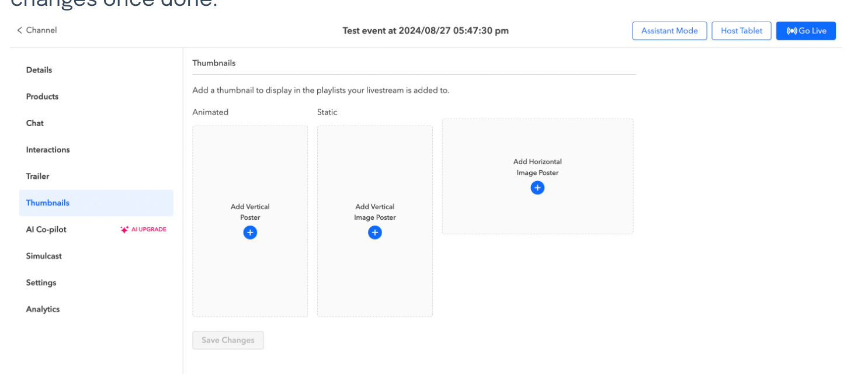Open the Products section
Image resolution: width=868 pixels, height=374 pixels.
(41, 96)
